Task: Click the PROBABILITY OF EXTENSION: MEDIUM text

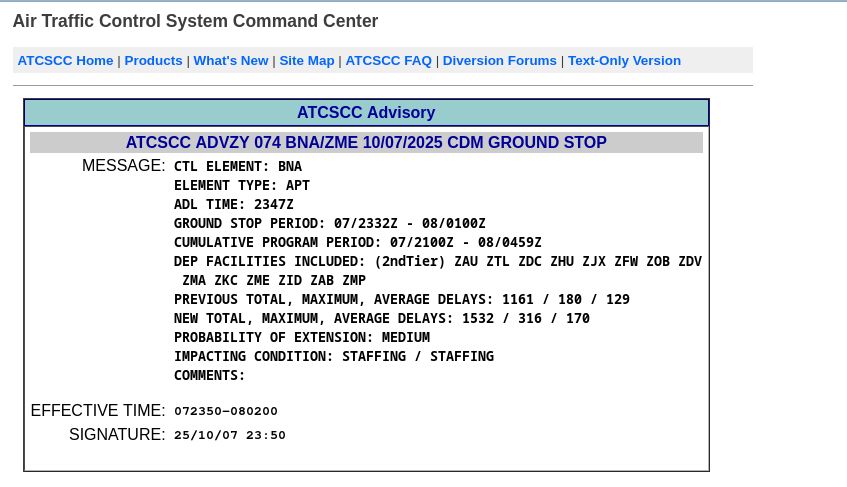Action: click(x=301, y=337)
